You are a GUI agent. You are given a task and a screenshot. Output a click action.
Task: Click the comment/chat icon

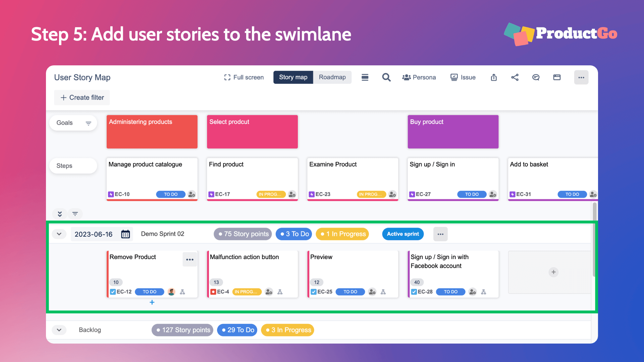[535, 77]
